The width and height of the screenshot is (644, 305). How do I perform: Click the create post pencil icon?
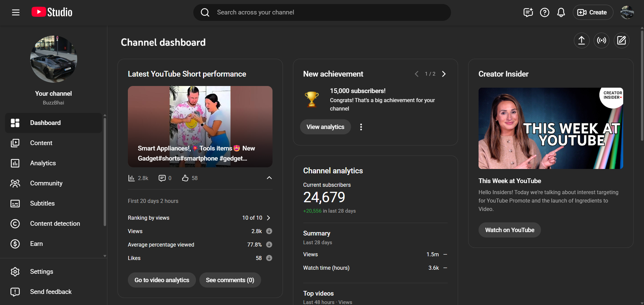coord(622,41)
